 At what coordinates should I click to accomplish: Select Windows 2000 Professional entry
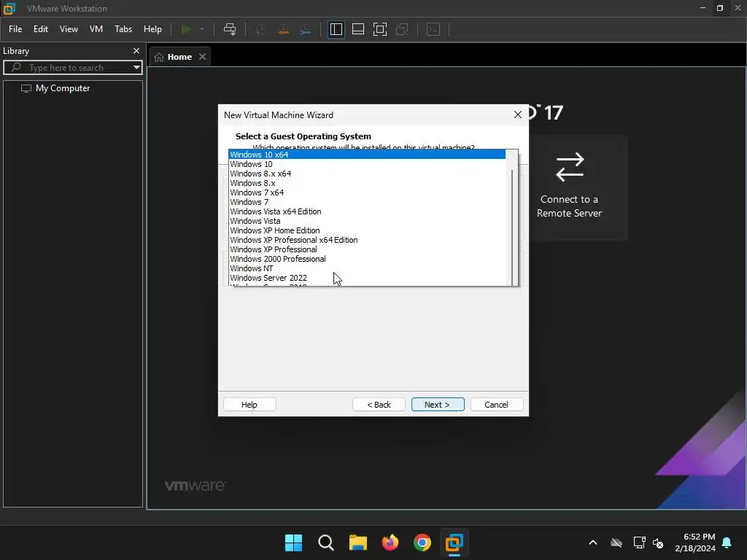tap(367, 259)
